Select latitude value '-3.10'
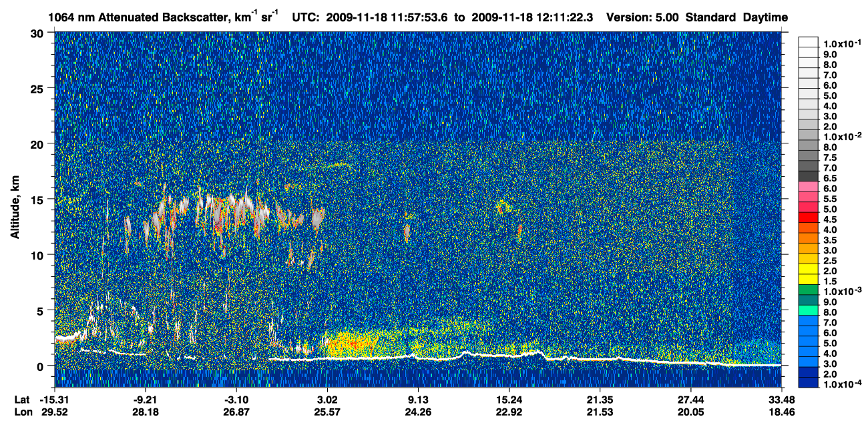 click(x=236, y=399)
